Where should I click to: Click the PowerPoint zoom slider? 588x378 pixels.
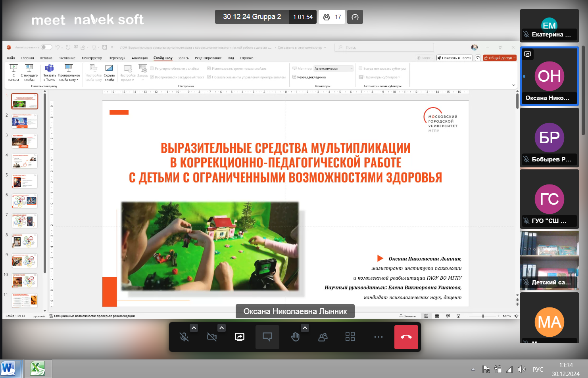483,316
